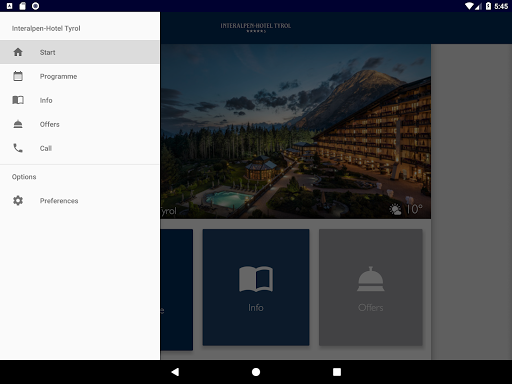
Task: Tap the book icon on Info tile
Action: point(256,279)
